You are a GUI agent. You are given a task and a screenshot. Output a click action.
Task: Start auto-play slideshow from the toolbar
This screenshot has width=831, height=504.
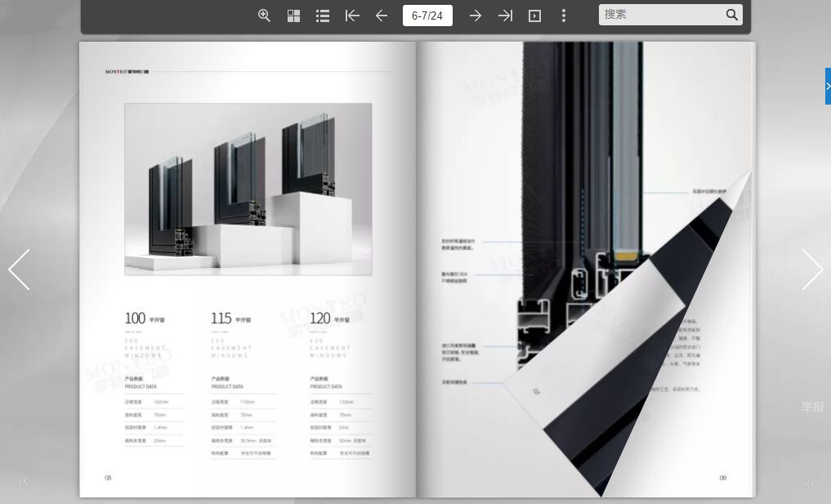click(534, 16)
